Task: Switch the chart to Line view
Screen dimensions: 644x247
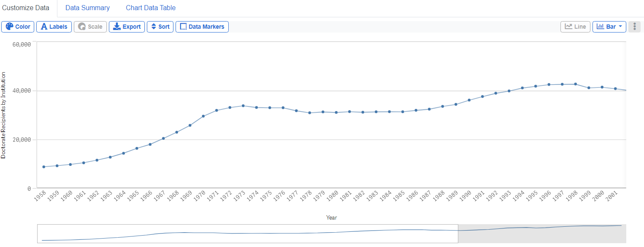Action: pyautogui.click(x=575, y=26)
